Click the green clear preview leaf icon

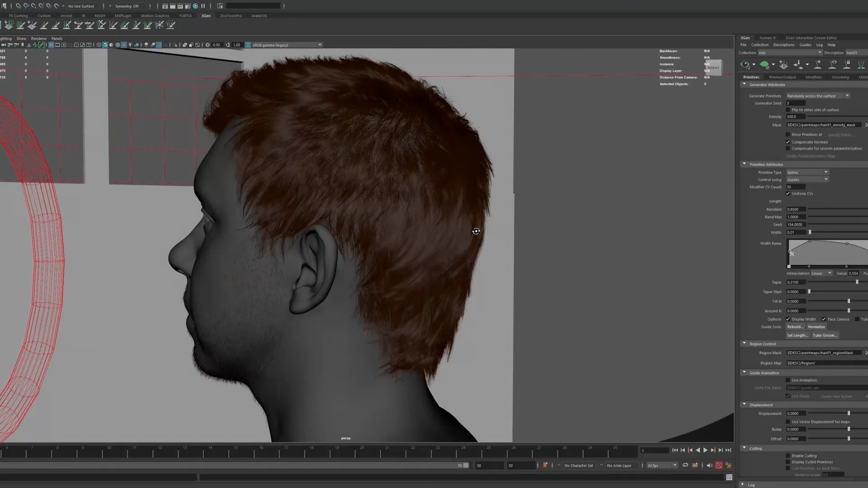click(764, 65)
